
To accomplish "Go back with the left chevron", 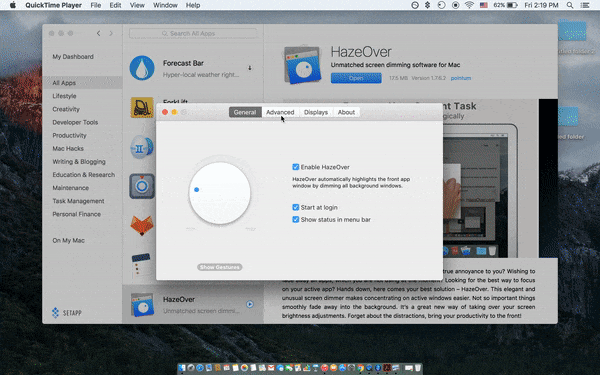I will pyautogui.click(x=98, y=33).
